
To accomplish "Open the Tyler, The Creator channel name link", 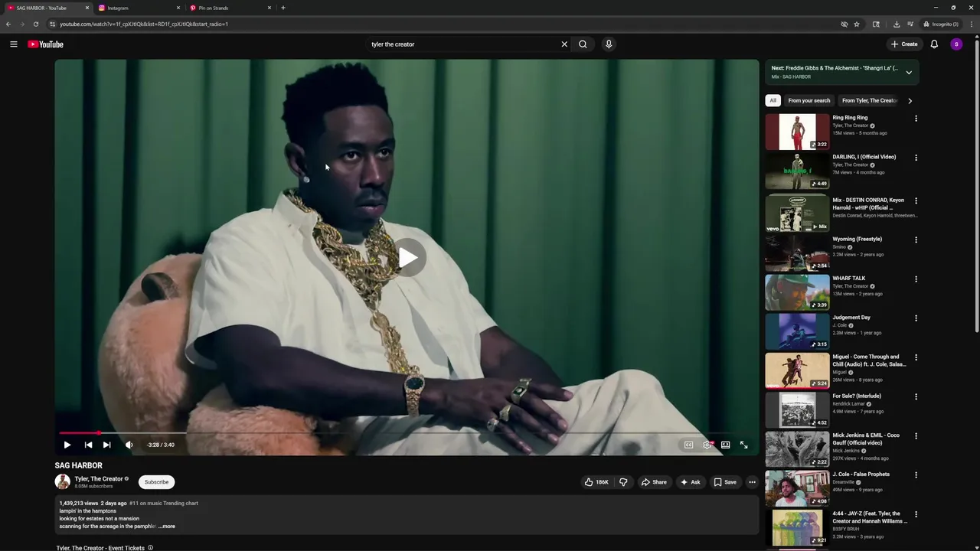I will point(99,479).
